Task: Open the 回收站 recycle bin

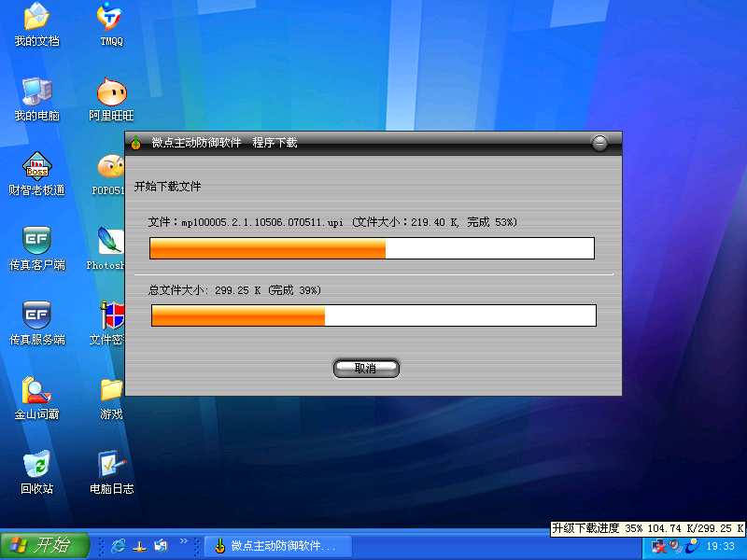Action: (36, 468)
